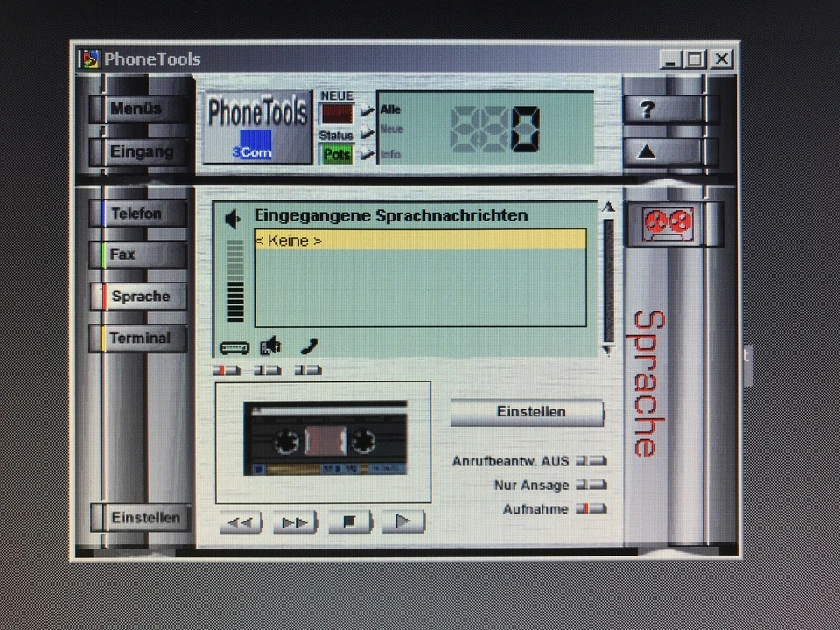
Task: Fast-forward the cassette tape
Action: [x=295, y=521]
